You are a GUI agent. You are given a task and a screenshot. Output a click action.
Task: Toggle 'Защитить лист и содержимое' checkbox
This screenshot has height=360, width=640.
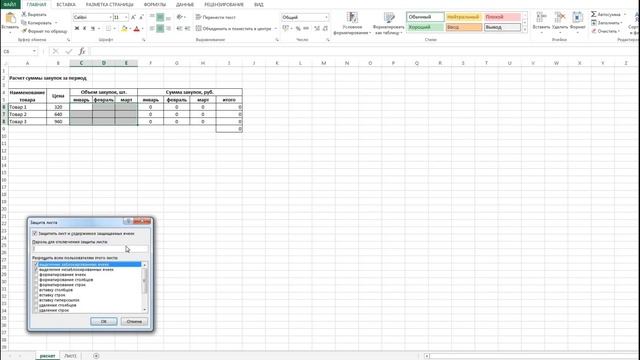35,233
